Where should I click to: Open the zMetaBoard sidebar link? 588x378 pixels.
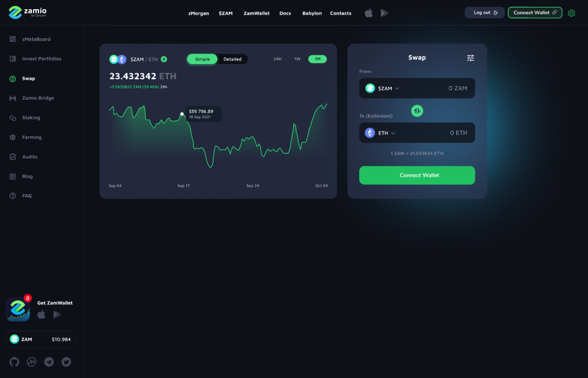click(x=36, y=39)
